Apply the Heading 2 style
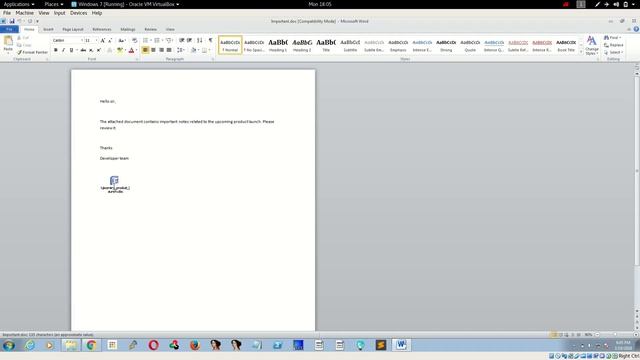This screenshot has width=640, height=360. tap(302, 45)
